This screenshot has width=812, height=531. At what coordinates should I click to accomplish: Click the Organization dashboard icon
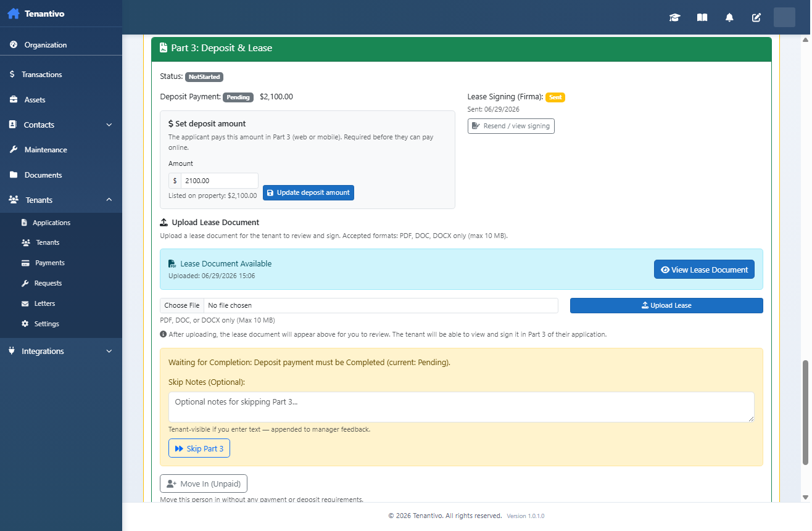[13, 45]
